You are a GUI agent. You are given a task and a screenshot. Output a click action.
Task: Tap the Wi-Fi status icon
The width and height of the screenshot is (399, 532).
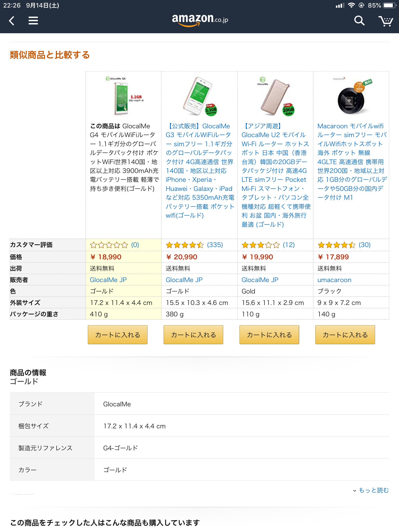click(351, 5)
